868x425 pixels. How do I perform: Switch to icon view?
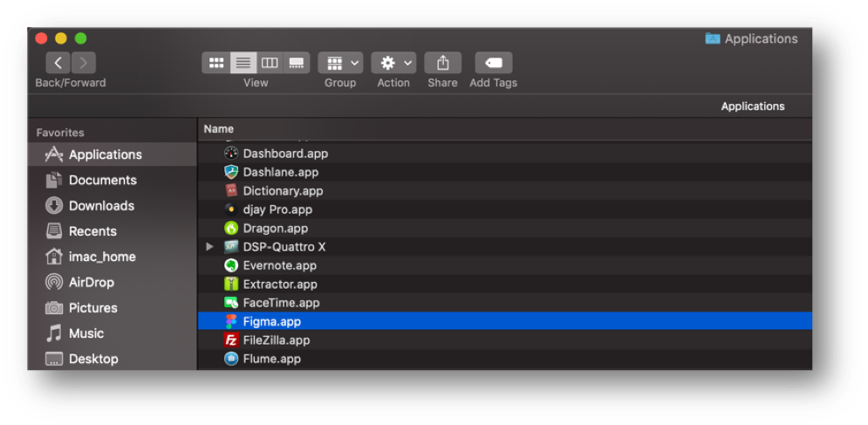point(215,63)
